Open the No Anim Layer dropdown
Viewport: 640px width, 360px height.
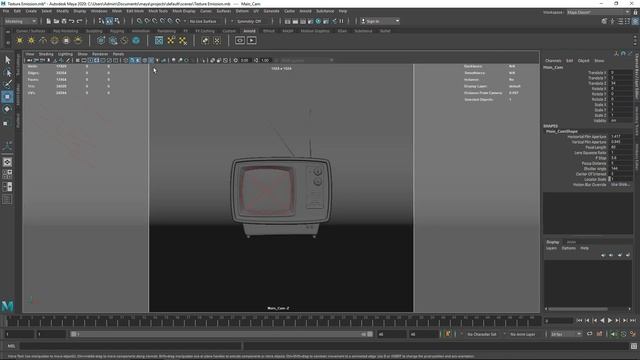point(522,334)
